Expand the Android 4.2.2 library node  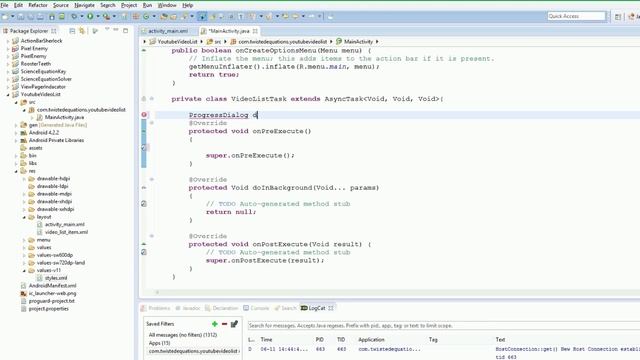(16, 133)
